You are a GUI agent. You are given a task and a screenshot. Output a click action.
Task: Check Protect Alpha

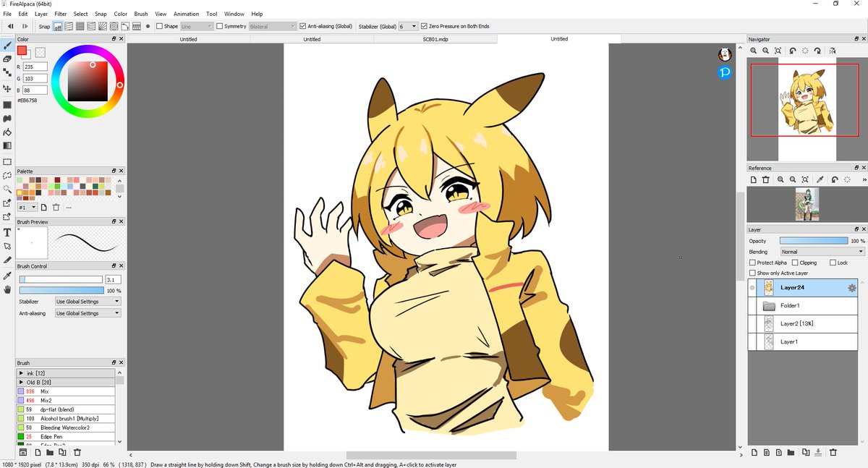click(752, 263)
